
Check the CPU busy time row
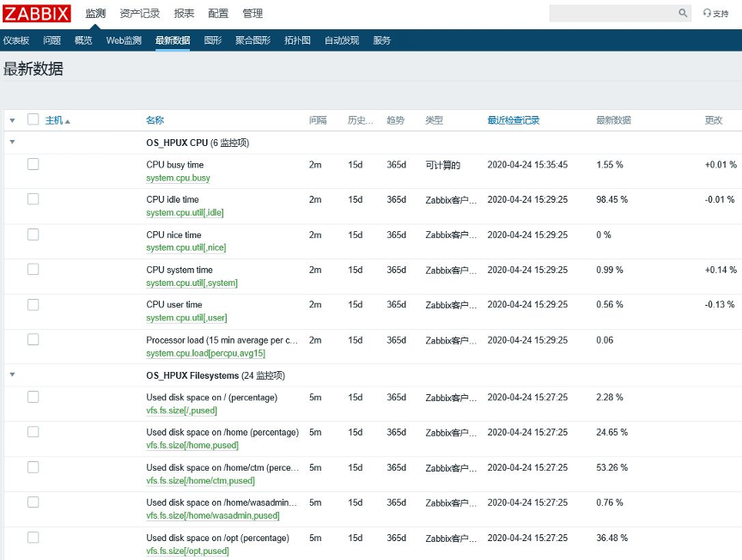coord(33,164)
